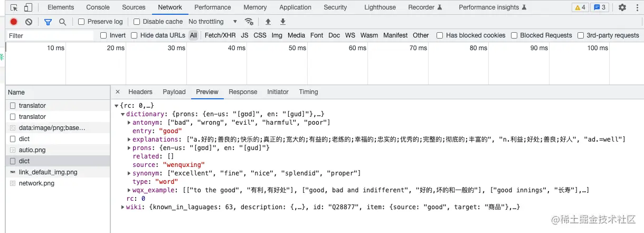Image resolution: width=644 pixels, height=233 pixels.
Task: Check Blocked Requests checkbox
Action: point(514,35)
